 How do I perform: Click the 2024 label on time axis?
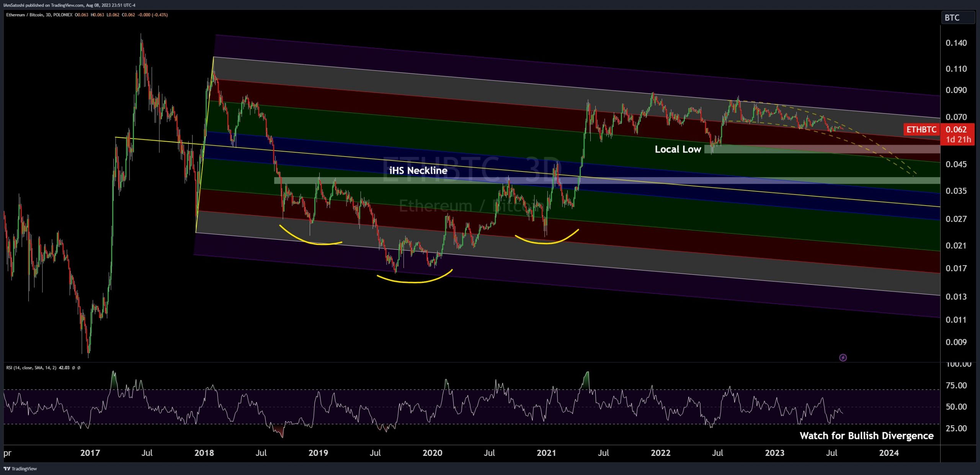889,453
